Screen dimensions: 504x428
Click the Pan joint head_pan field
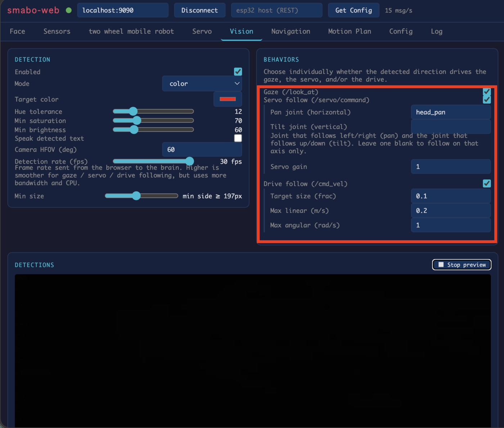tap(451, 112)
